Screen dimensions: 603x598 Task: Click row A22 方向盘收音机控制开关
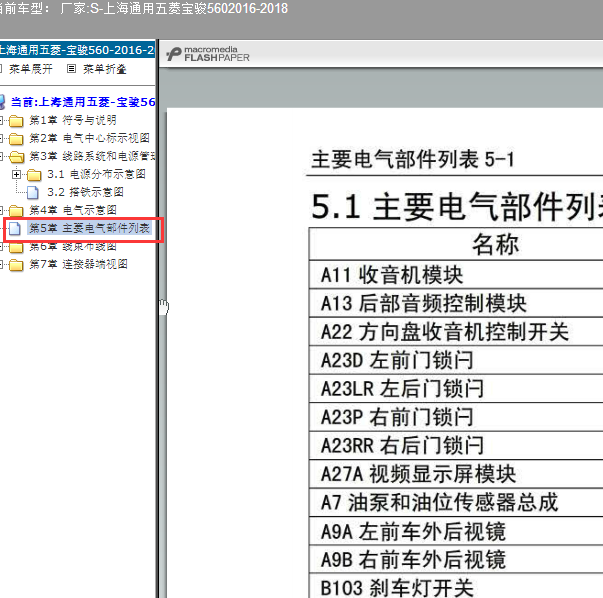pos(456,331)
